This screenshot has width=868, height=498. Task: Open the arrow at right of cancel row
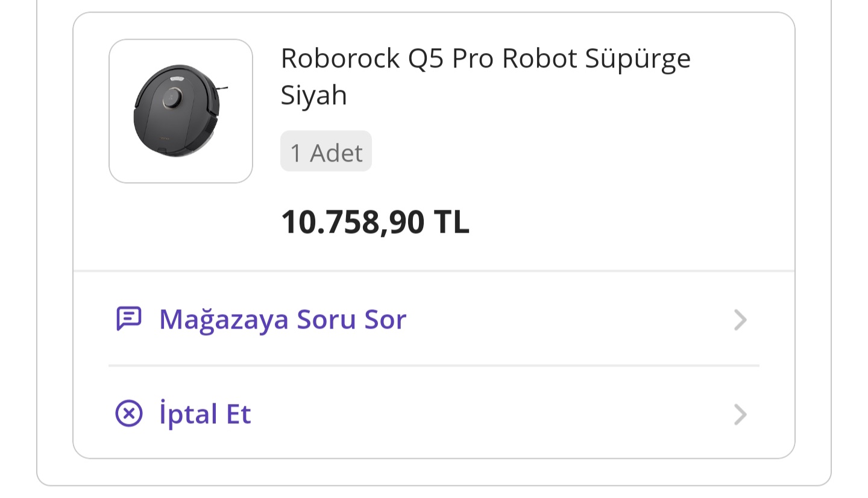pos(740,414)
